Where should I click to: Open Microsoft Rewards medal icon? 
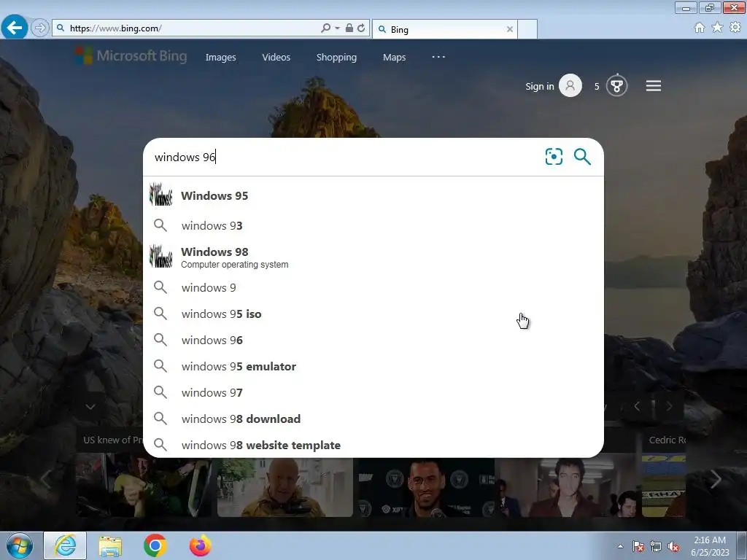point(616,86)
